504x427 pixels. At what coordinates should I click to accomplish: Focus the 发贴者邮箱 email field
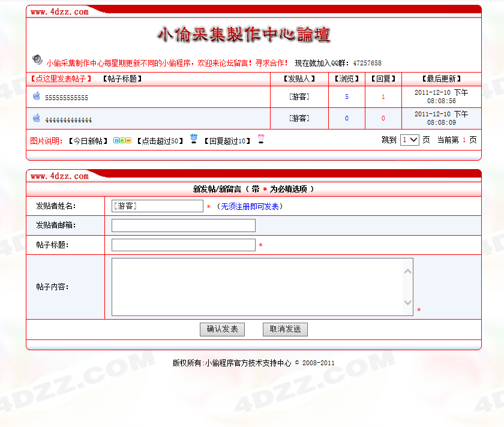184,225
